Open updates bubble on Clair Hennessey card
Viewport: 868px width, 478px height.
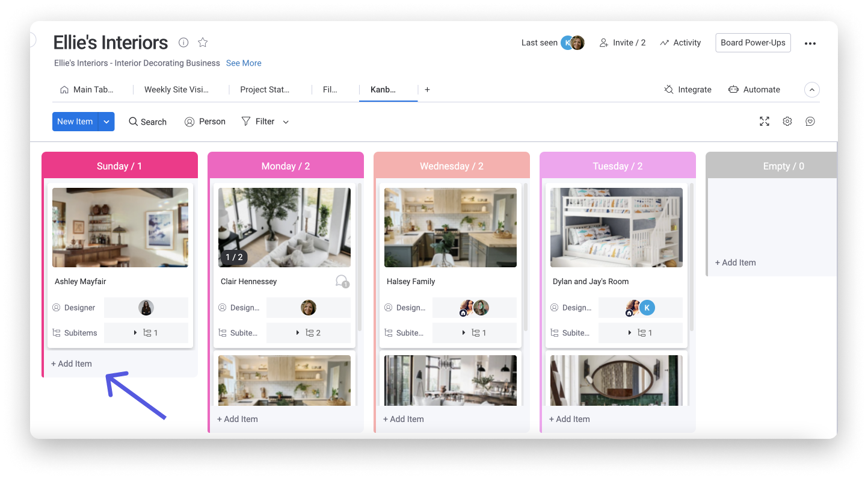click(x=342, y=281)
